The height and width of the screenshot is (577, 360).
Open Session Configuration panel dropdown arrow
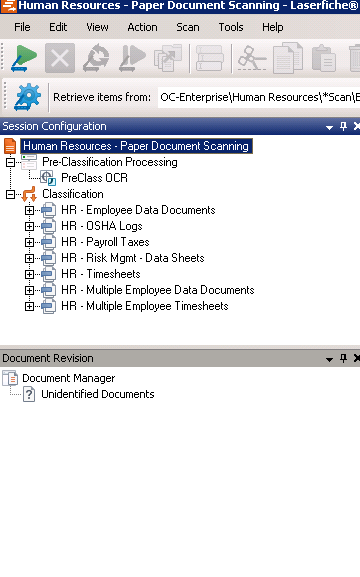coord(329,127)
